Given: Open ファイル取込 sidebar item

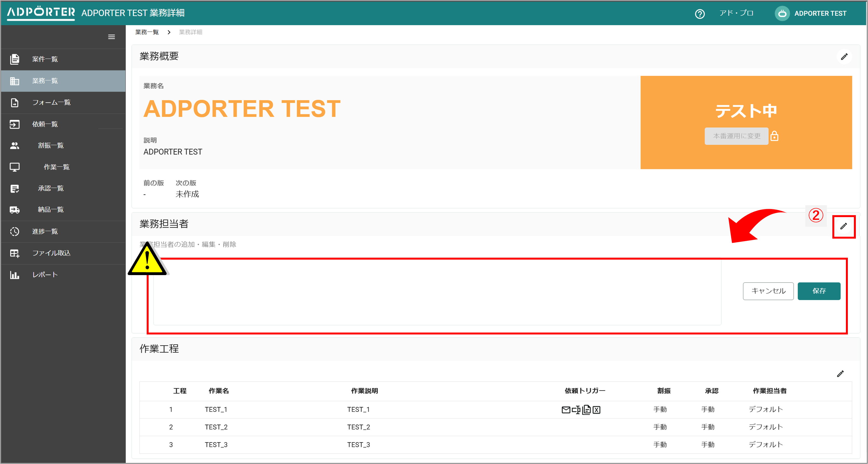Looking at the screenshot, I should pos(63,253).
